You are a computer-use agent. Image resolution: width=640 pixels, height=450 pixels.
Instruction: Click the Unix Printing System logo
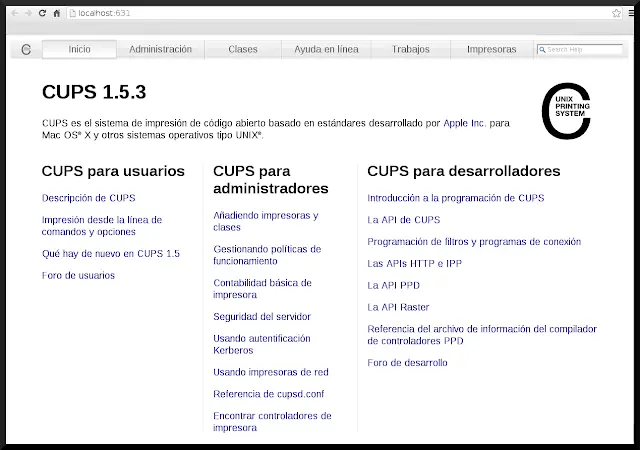[x=566, y=111]
